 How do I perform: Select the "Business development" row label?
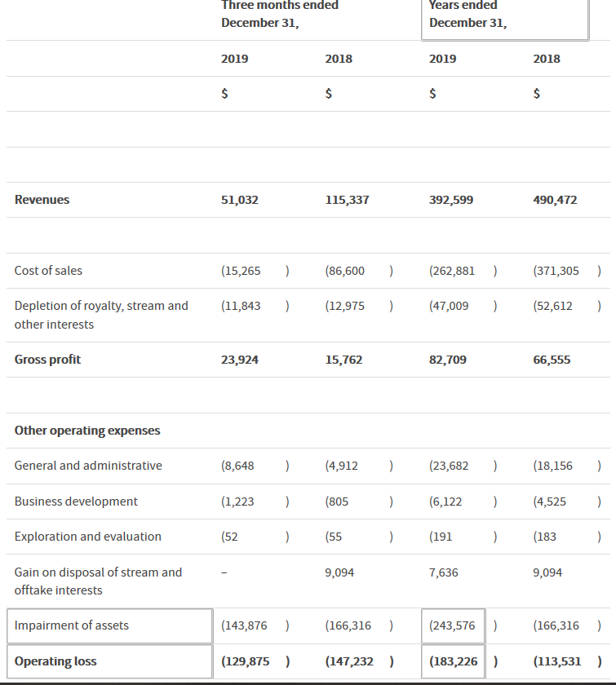click(x=76, y=502)
